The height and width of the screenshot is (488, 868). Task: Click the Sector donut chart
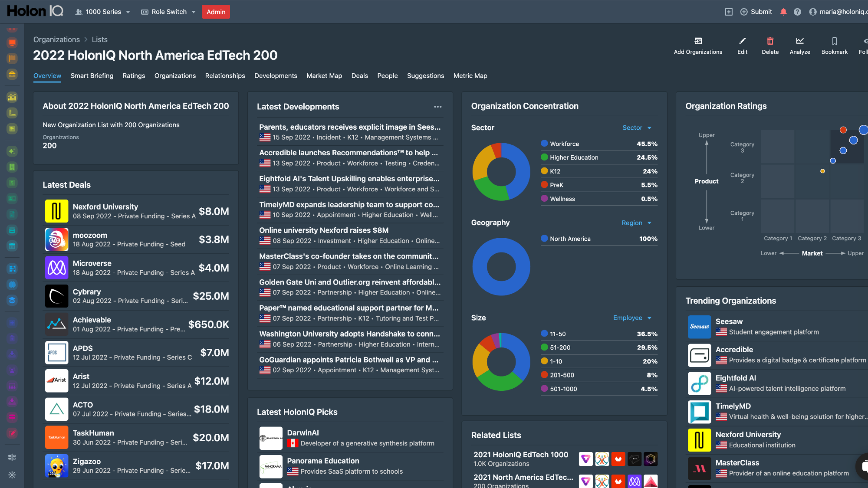pyautogui.click(x=501, y=172)
